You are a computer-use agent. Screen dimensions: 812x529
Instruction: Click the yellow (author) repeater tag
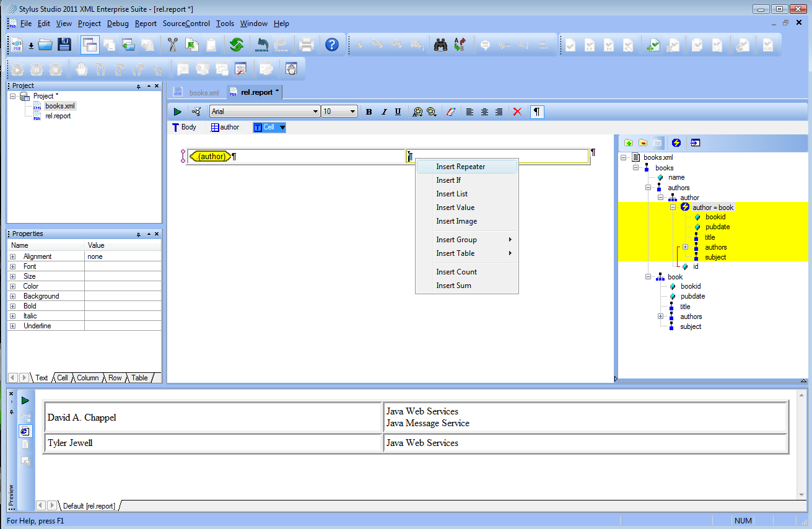(x=211, y=157)
